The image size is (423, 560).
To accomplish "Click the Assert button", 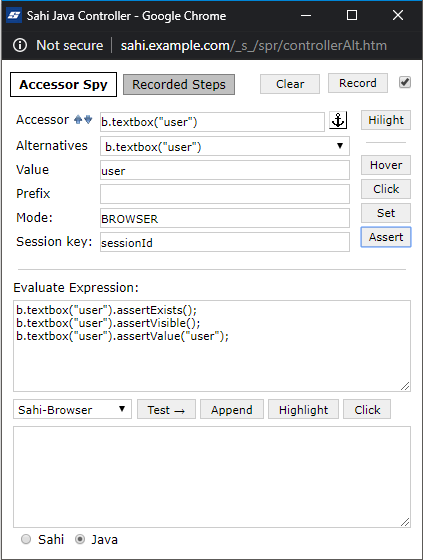I will 386,237.
